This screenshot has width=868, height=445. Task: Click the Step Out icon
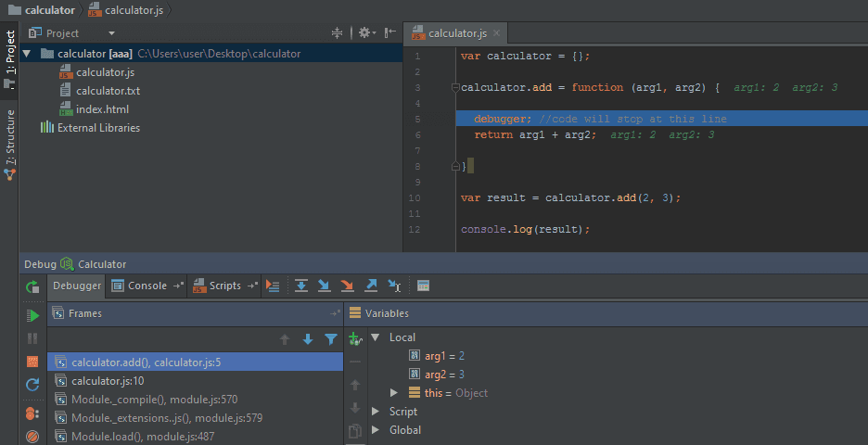(x=371, y=286)
